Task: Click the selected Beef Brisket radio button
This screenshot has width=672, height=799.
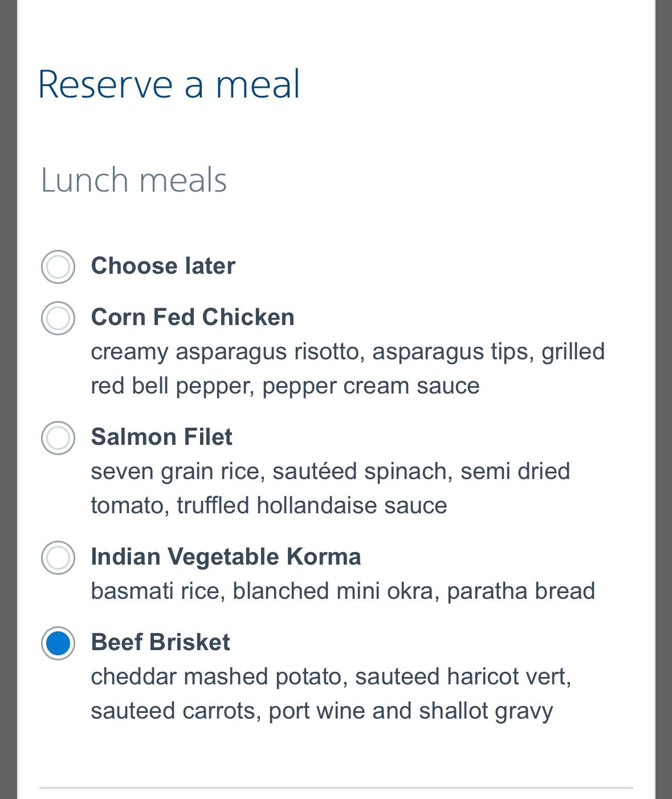Action: (58, 643)
